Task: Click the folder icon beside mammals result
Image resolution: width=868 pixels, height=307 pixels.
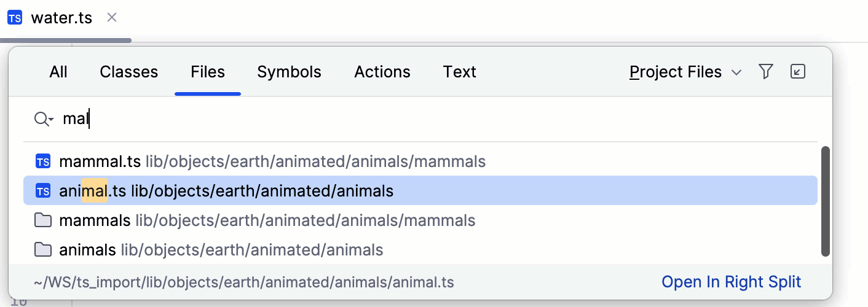Action: (x=42, y=220)
